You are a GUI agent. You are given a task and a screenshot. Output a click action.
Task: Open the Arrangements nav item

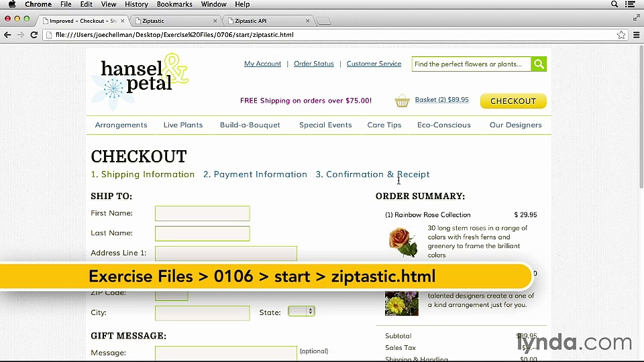click(x=121, y=125)
